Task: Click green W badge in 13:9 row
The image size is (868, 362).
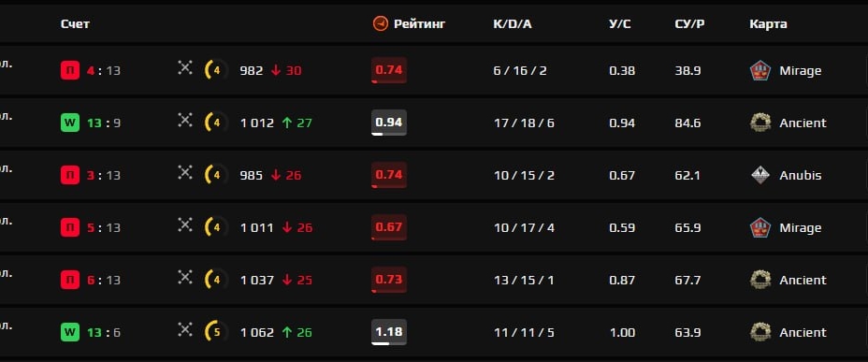Action: coord(70,123)
